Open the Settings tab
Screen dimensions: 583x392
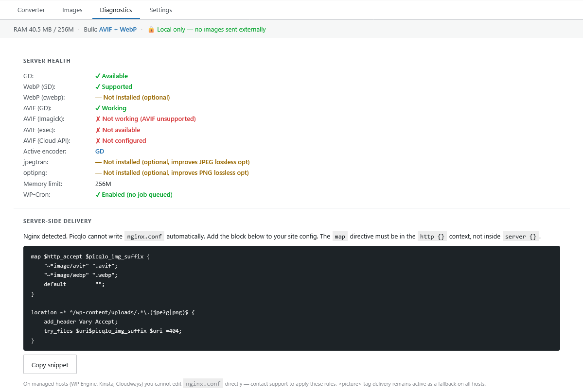tap(160, 10)
